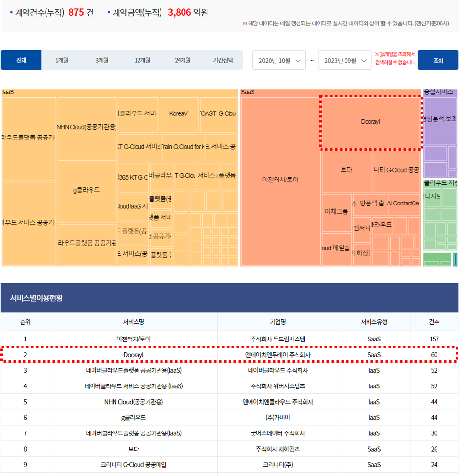The width and height of the screenshot is (460, 476).
Task: Select the TOAST G Cloud treemap block
Action: [219, 114]
